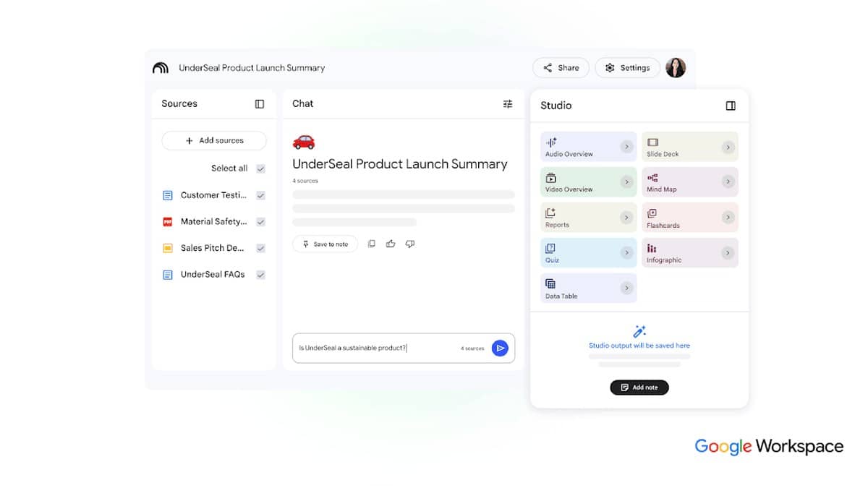
Task: Expand Flashcards arrow
Action: tap(728, 218)
